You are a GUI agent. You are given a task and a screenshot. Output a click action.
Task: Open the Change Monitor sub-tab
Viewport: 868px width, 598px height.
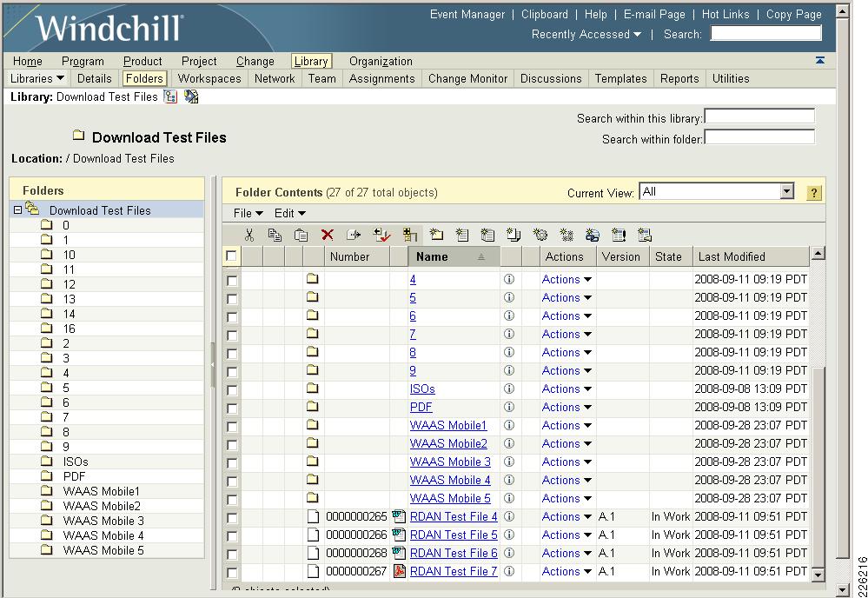[x=467, y=78]
